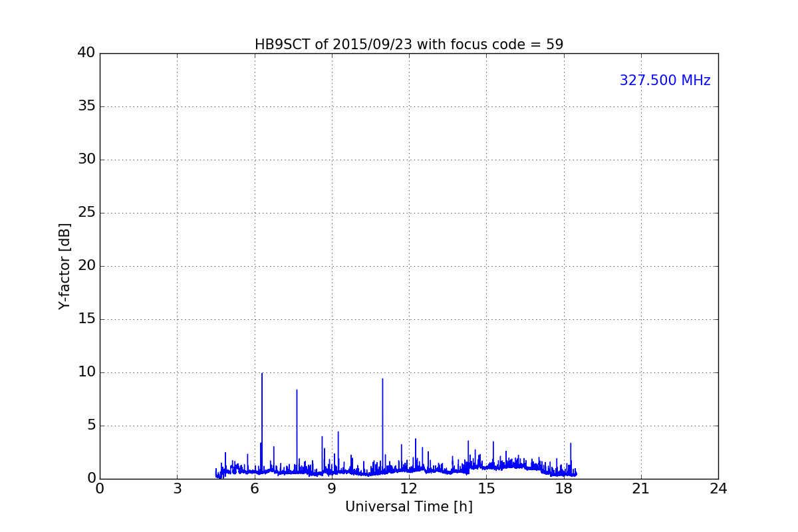Click the Universal Time [h] axis label
Viewport: 798px width, 532px height.
click(x=409, y=507)
